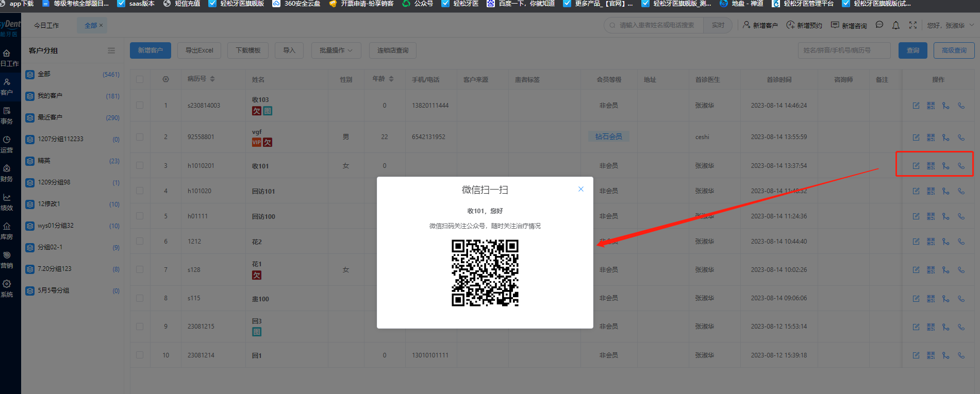Select 我的客户 group
980x394 pixels.
[x=72, y=96]
